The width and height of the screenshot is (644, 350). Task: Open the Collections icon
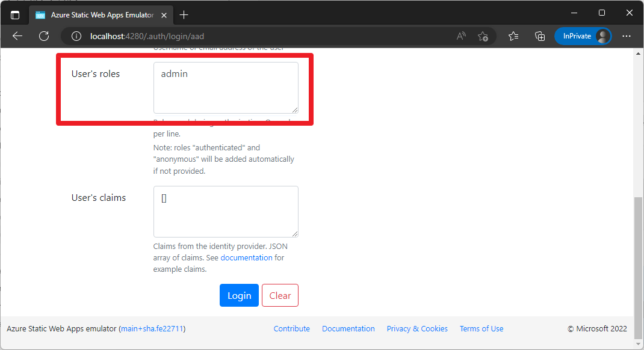[x=540, y=36]
